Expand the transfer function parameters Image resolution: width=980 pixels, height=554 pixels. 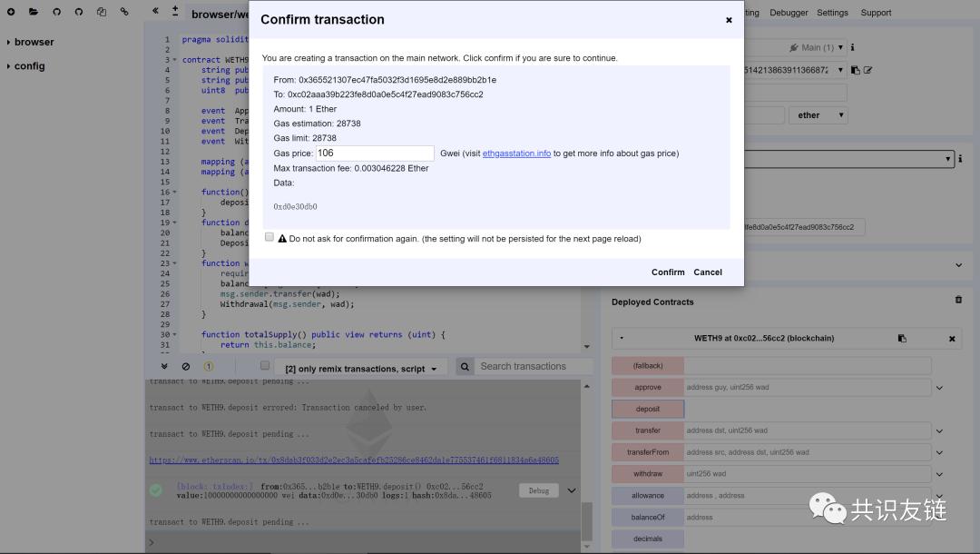tap(939, 430)
